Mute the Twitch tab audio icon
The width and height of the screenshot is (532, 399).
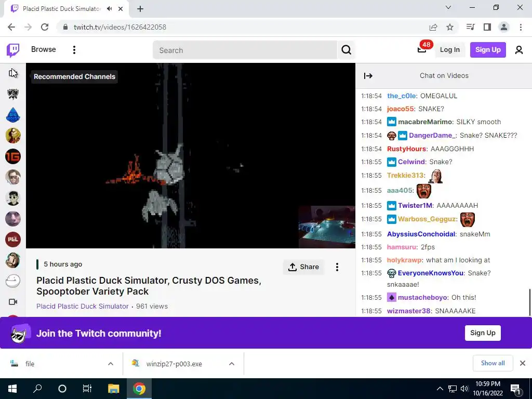pos(109,9)
